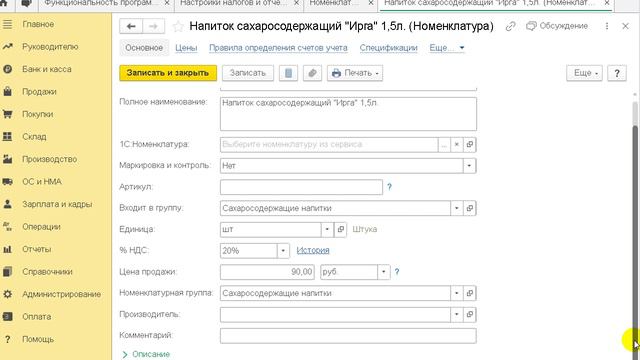Open the Спецификации tab
Image resolution: width=640 pixels, height=360 pixels.
pos(389,48)
